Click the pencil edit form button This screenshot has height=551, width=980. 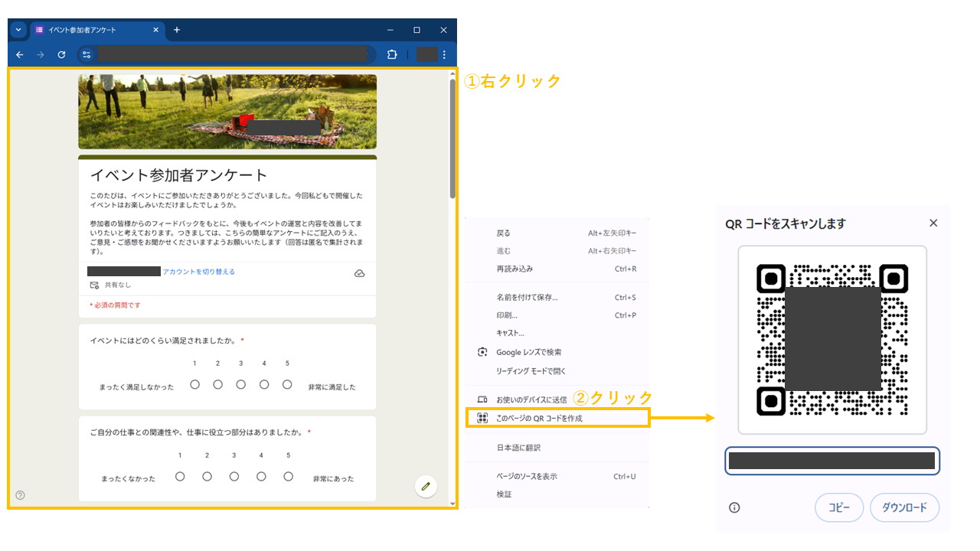[x=426, y=486]
